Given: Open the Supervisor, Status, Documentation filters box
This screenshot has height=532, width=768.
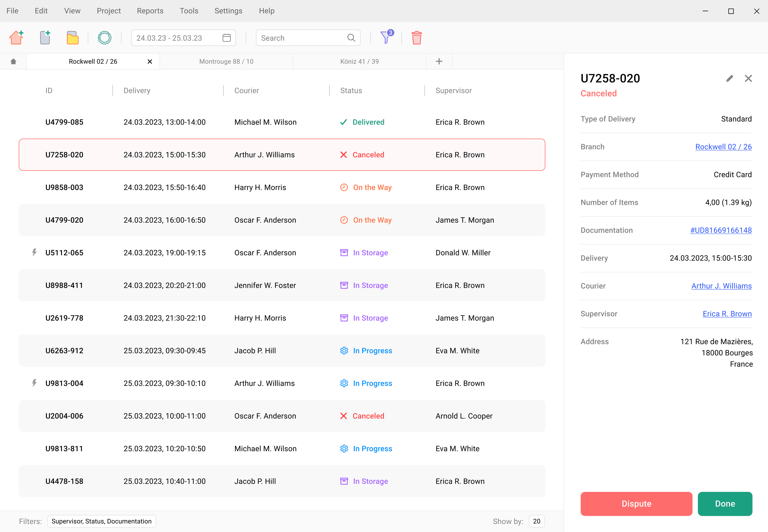Looking at the screenshot, I should pos(101,521).
